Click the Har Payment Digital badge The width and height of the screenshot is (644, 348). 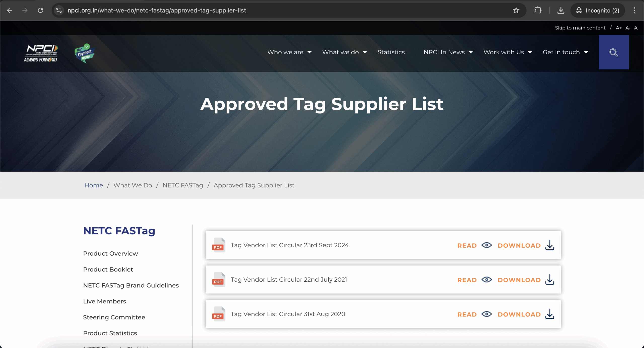[84, 53]
